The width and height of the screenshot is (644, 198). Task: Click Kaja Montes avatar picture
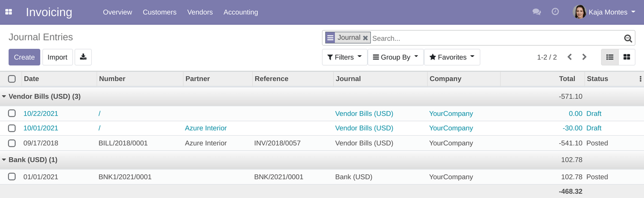pyautogui.click(x=580, y=12)
